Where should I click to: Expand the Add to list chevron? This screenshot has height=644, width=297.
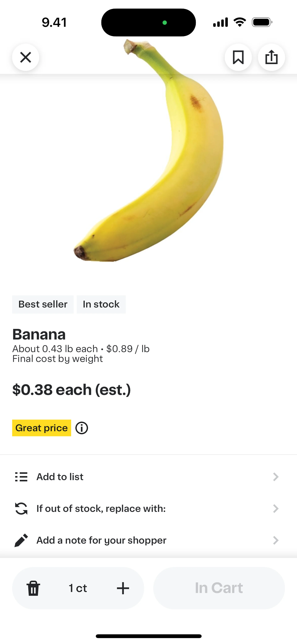[x=275, y=477]
